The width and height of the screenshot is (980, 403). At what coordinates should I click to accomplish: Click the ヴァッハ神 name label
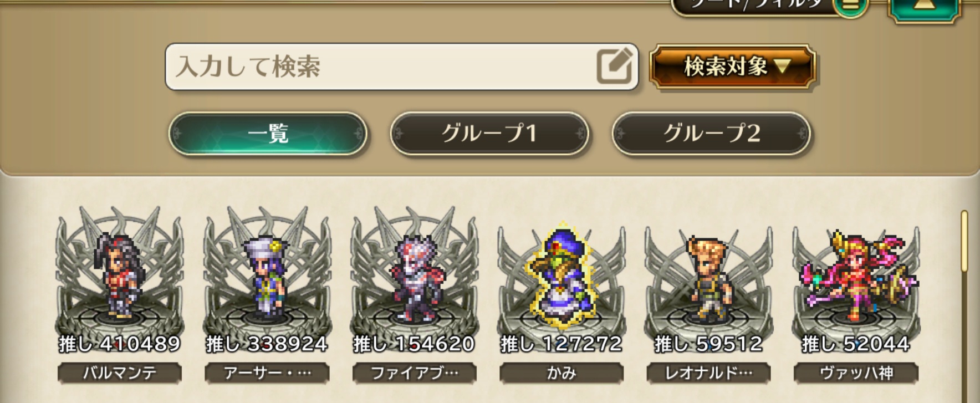coord(856,373)
